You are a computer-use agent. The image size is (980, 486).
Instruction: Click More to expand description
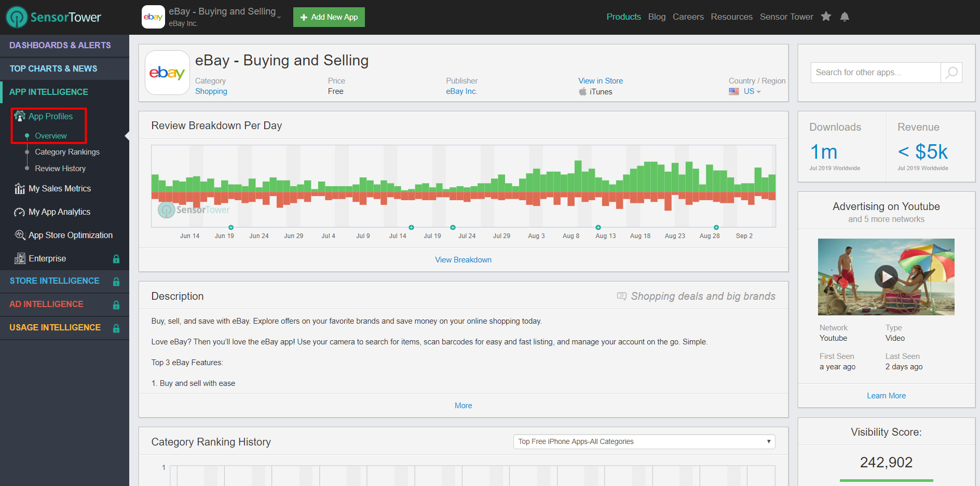point(464,406)
